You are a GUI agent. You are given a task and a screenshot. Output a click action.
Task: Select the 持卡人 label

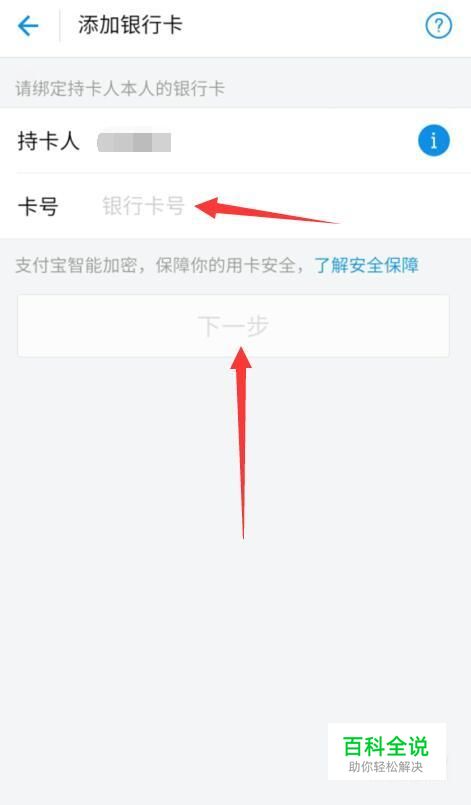[x=48, y=141]
